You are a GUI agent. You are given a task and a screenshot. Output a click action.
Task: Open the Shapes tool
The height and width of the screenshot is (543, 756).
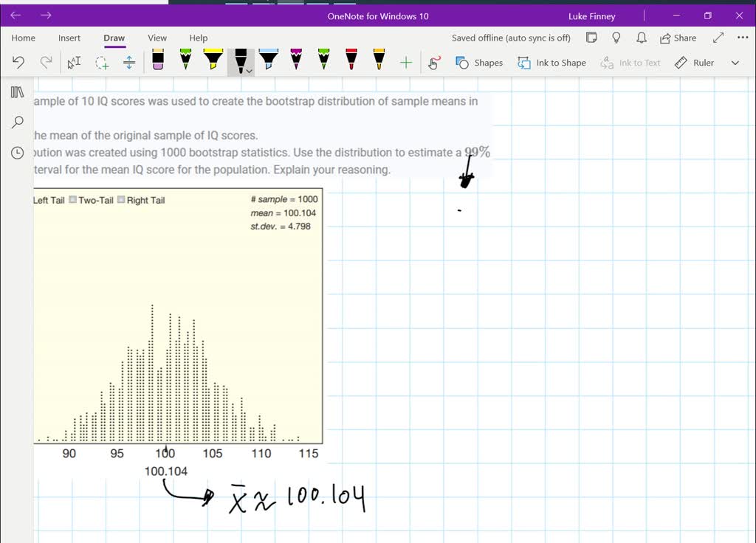pyautogui.click(x=479, y=63)
